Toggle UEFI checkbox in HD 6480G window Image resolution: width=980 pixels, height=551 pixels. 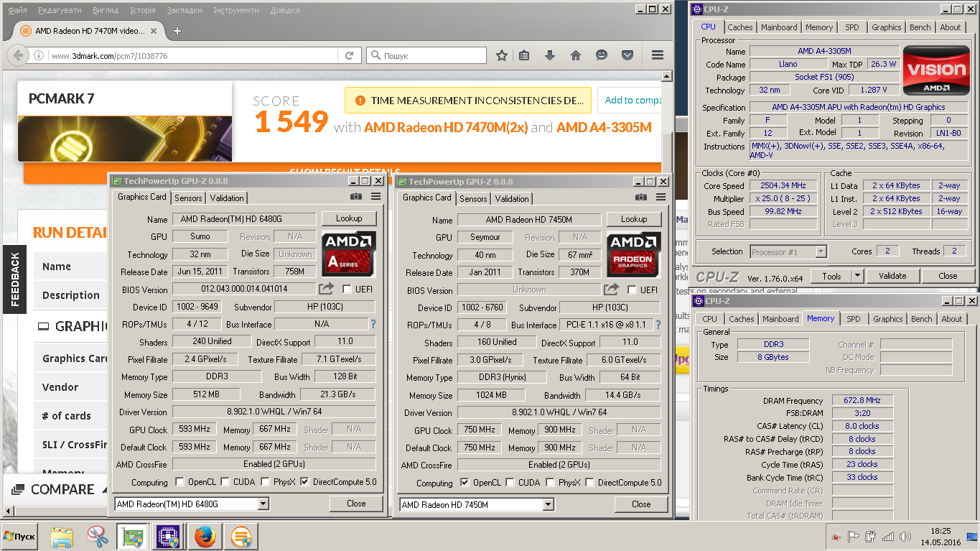347,289
